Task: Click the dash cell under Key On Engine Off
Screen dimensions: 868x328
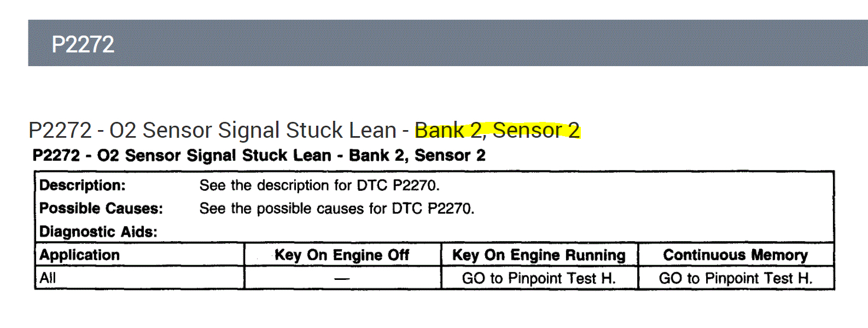Action: pyautogui.click(x=342, y=278)
